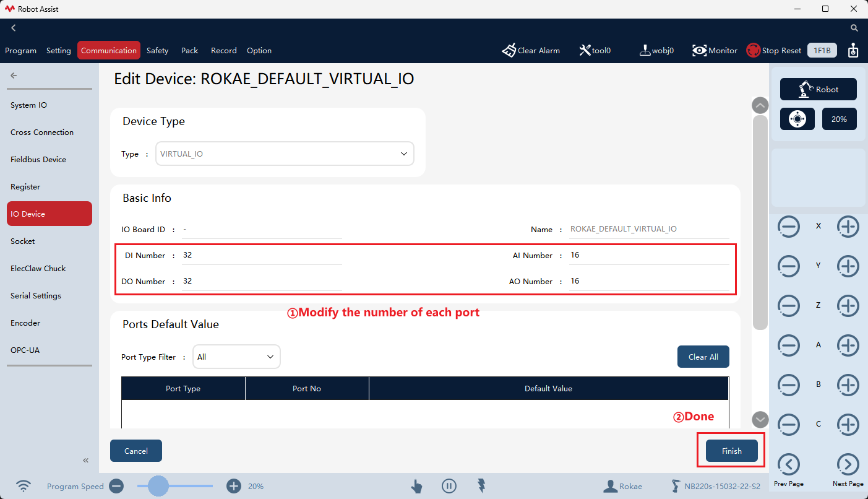Click the search magnifier icon
The height and width of the screenshot is (499, 868).
(854, 28)
